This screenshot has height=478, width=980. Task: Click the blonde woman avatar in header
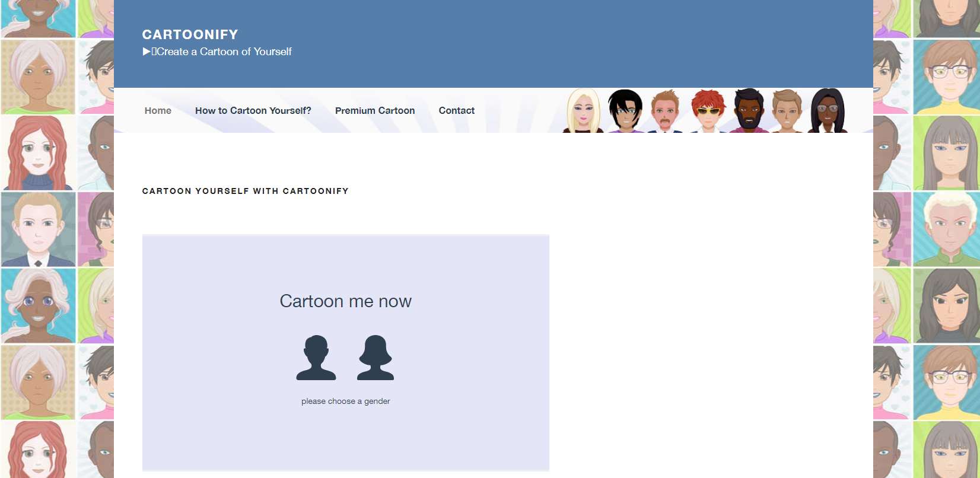click(x=584, y=110)
